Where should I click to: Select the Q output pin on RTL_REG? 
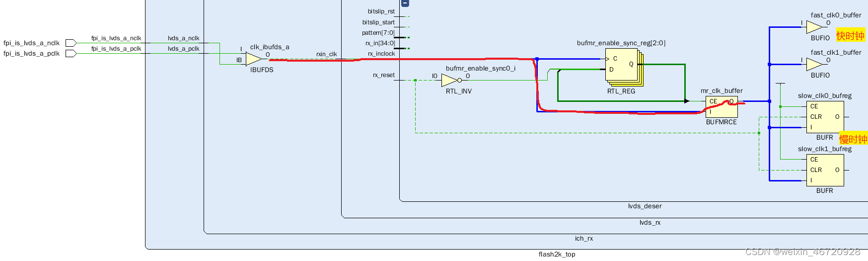pyautogui.click(x=631, y=64)
